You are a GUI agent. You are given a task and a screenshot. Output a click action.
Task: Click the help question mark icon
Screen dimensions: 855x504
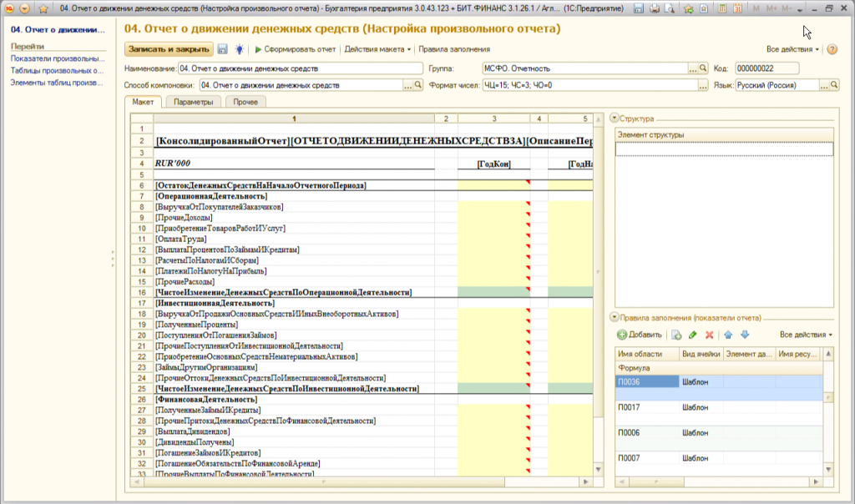[832, 49]
